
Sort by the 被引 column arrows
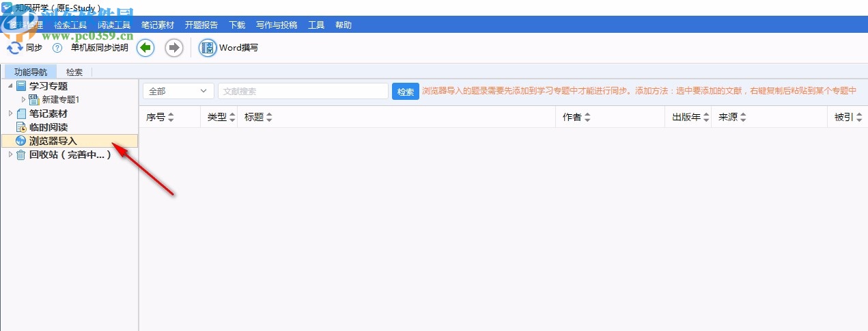click(859, 118)
